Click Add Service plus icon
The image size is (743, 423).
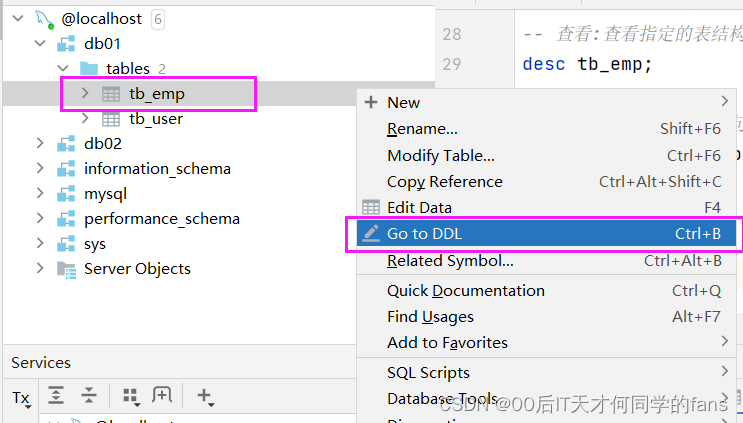click(205, 396)
